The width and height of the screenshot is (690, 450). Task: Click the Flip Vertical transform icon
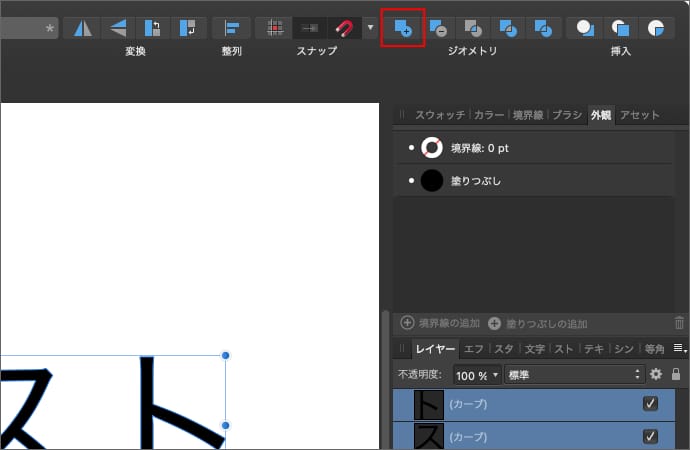click(117, 27)
